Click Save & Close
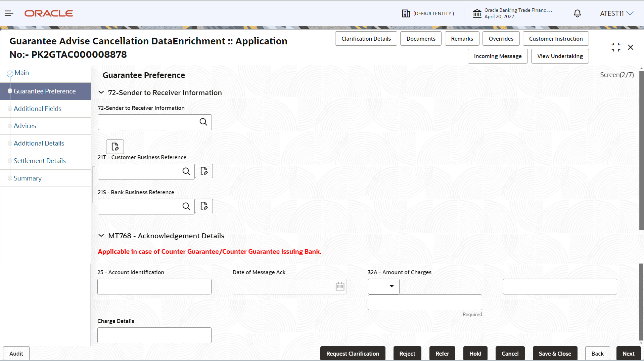The height and width of the screenshot is (361, 644). [x=555, y=354]
